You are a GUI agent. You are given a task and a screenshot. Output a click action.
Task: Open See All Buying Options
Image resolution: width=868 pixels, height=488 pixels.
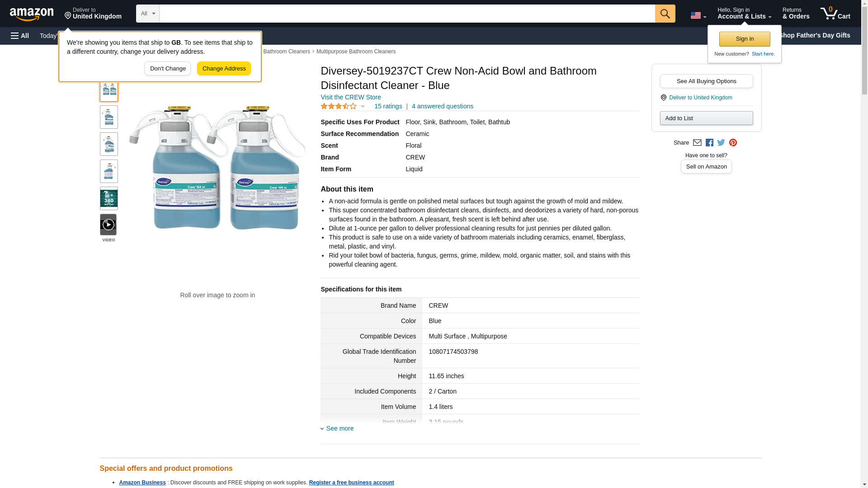[x=706, y=81]
